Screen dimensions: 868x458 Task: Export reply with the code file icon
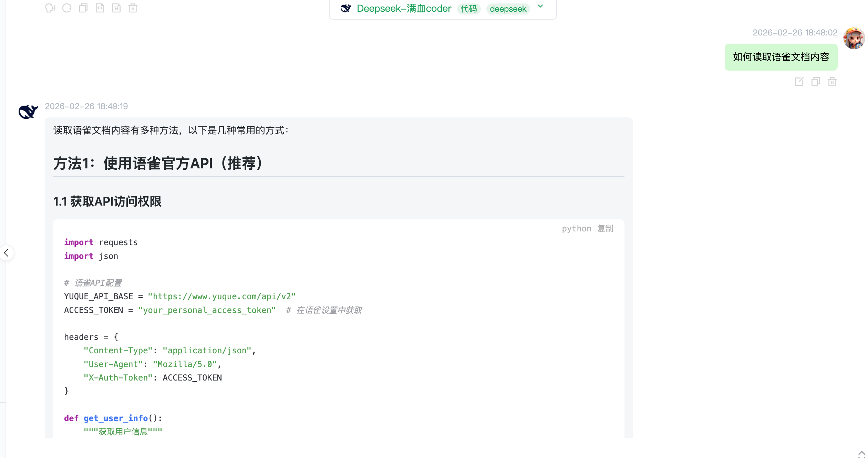(100, 8)
